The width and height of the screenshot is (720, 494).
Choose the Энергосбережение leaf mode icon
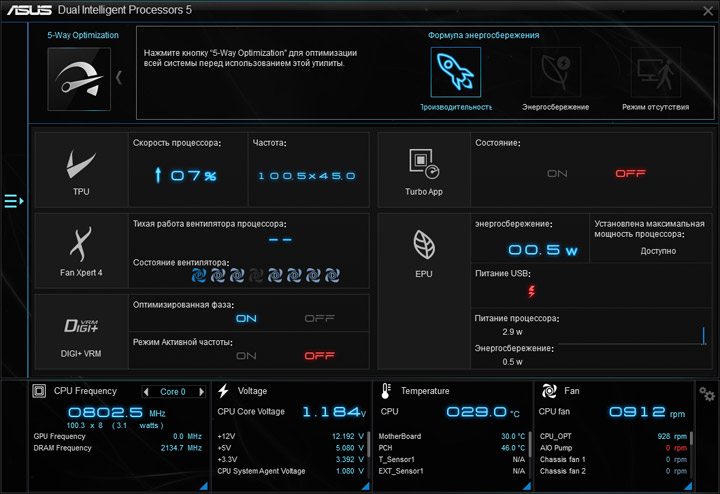pos(556,72)
